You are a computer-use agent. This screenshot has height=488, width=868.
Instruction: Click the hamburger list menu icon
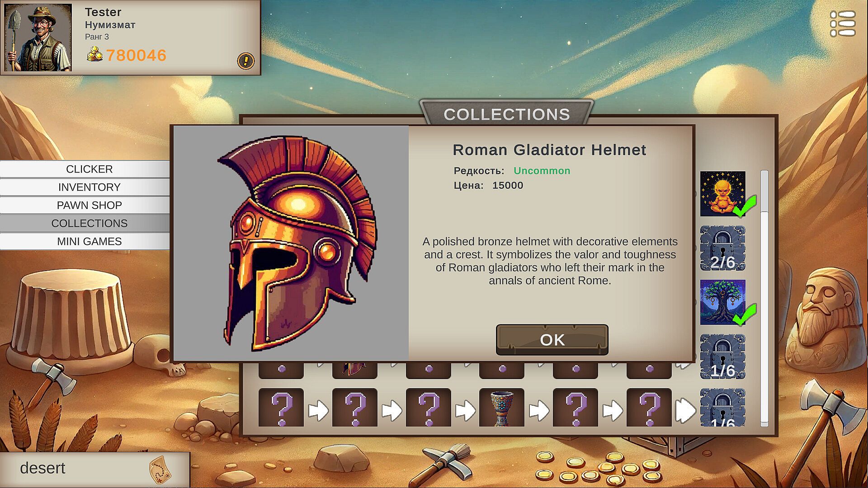point(843,23)
